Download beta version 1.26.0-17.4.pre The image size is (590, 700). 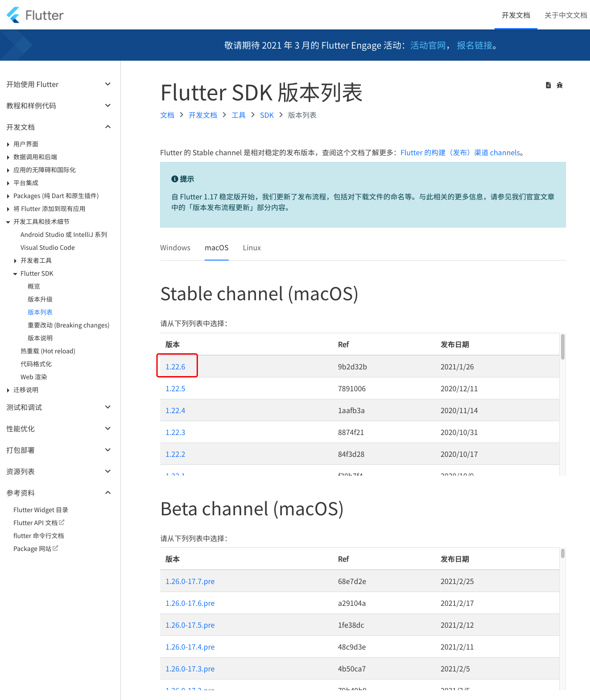190,647
